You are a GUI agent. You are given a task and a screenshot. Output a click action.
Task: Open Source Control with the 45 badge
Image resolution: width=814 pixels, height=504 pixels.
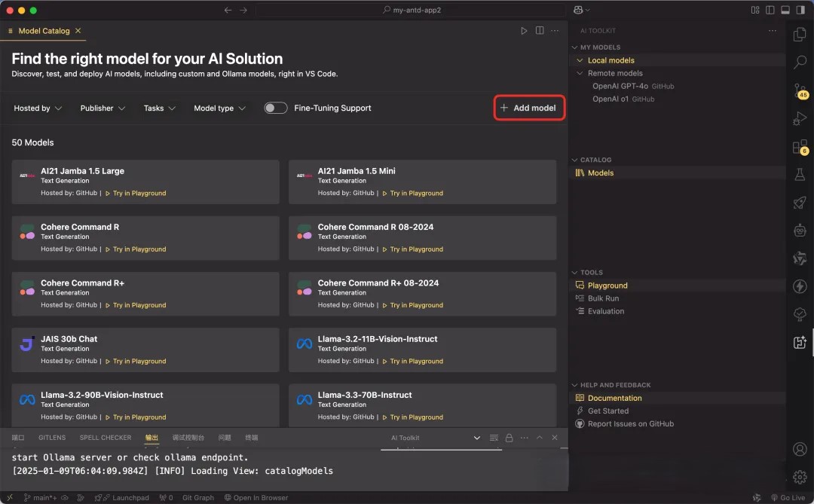800,91
